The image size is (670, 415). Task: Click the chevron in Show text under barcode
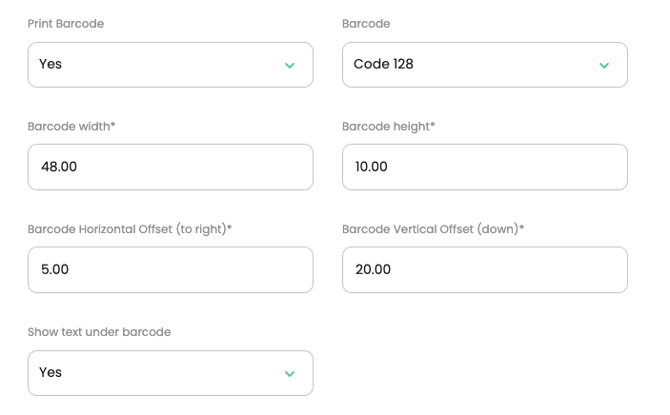click(290, 373)
